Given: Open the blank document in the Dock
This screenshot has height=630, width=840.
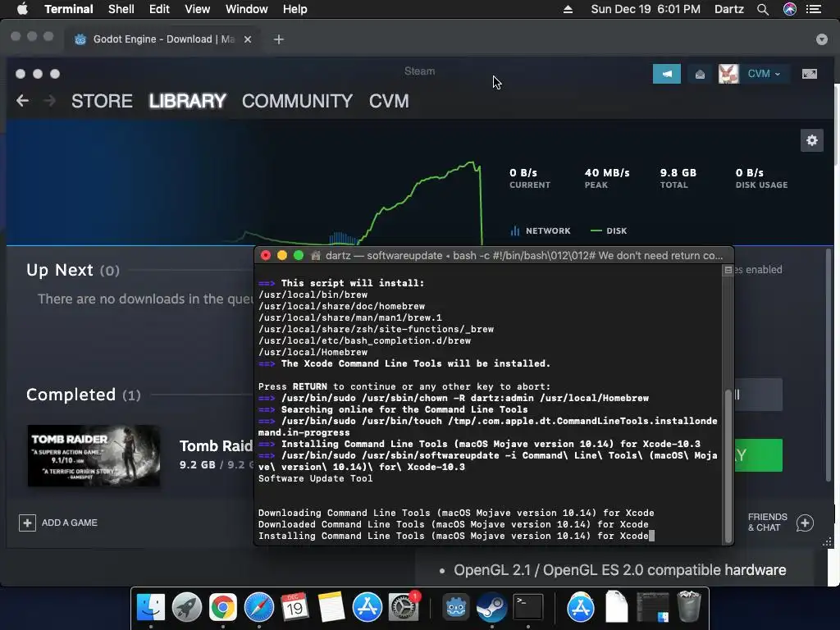Looking at the screenshot, I should 617,608.
